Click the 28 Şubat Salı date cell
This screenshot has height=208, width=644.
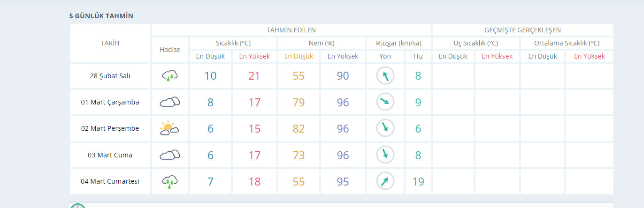pos(110,75)
